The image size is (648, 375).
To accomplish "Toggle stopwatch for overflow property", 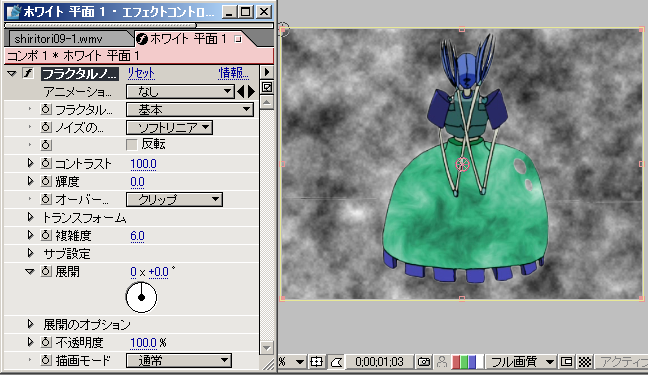I will [46, 199].
